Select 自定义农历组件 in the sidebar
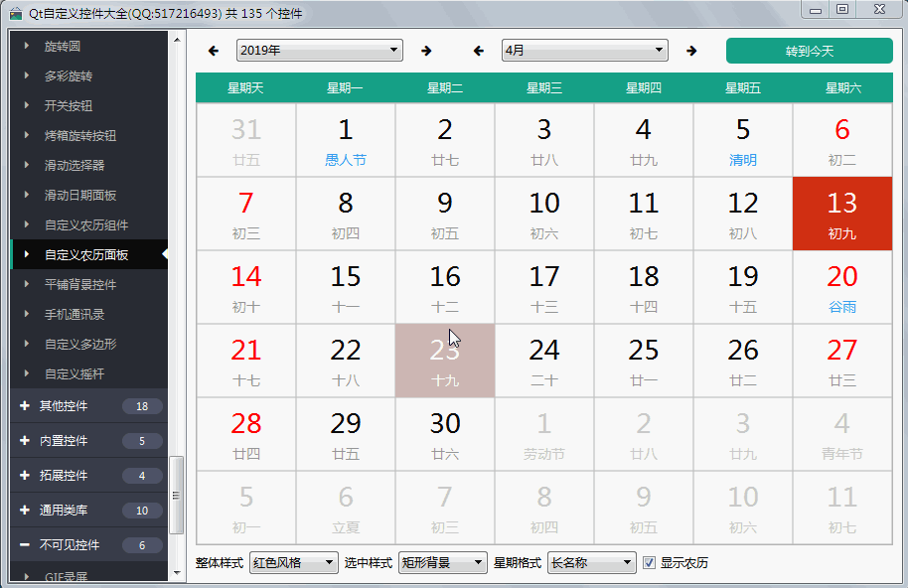The height and width of the screenshot is (588, 908). [86, 225]
